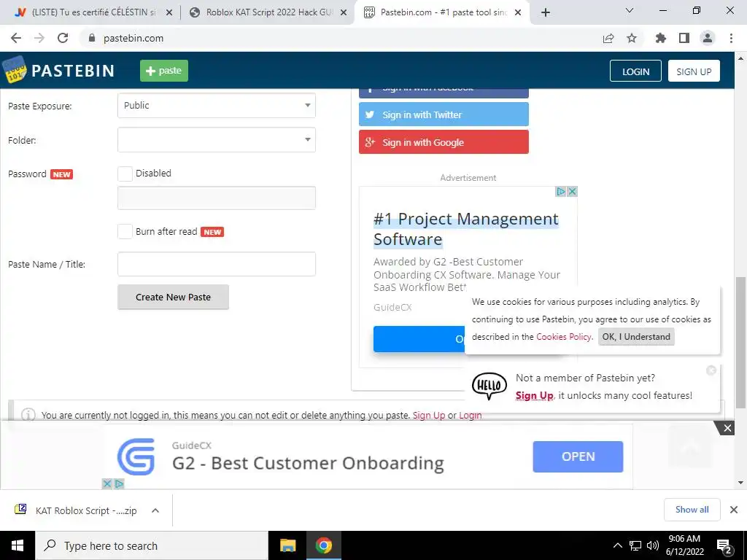Switch to Roblox KAT Script 2022 tab

268,13
